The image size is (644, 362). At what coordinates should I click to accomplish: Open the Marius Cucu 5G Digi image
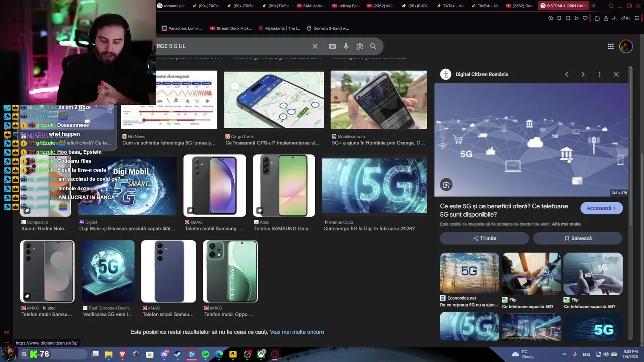point(374,186)
